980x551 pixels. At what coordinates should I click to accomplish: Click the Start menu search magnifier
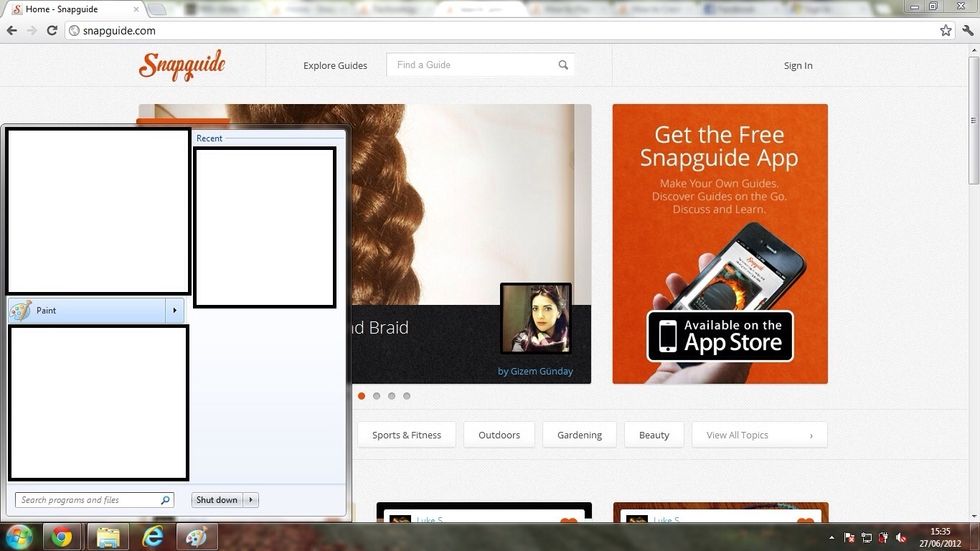tap(166, 500)
